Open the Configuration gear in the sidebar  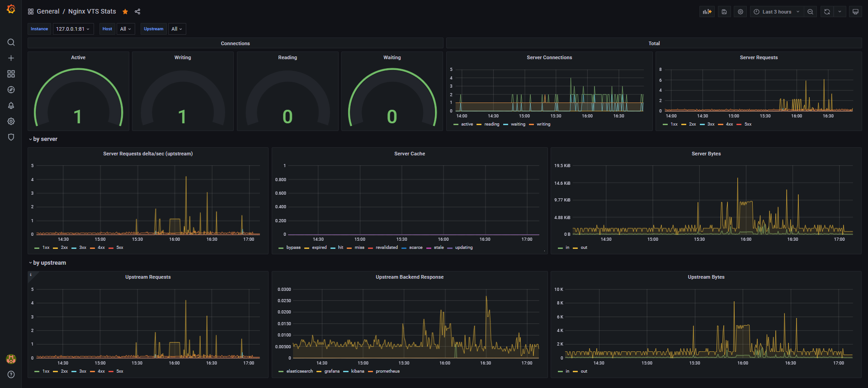pyautogui.click(x=11, y=122)
